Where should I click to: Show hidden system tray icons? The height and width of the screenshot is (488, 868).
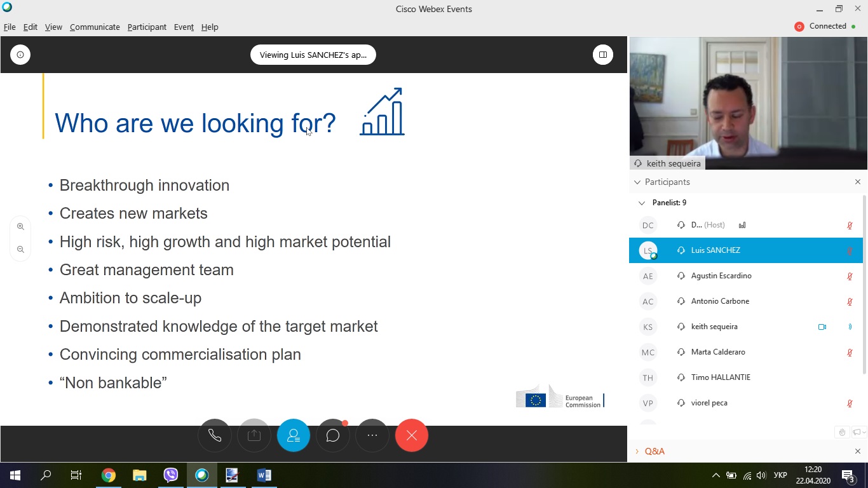715,475
